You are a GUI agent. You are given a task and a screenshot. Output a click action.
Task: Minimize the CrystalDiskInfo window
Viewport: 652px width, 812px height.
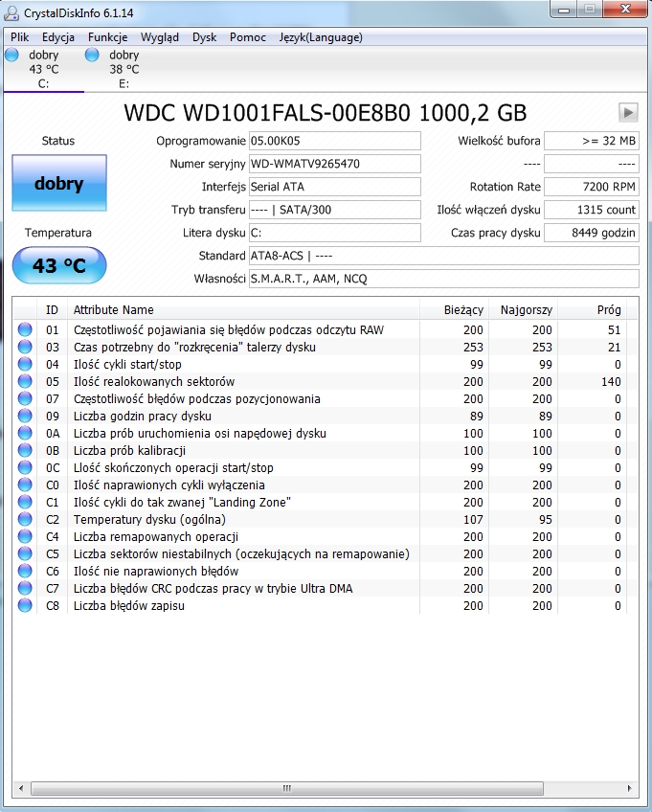click(565, 10)
